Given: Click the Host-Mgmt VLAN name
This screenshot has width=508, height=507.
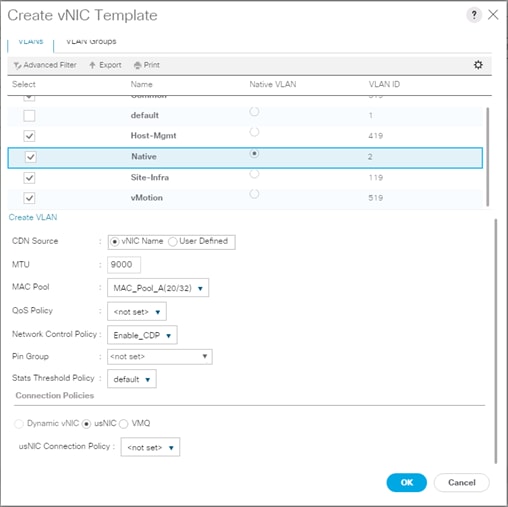Looking at the screenshot, I should coord(153,136).
